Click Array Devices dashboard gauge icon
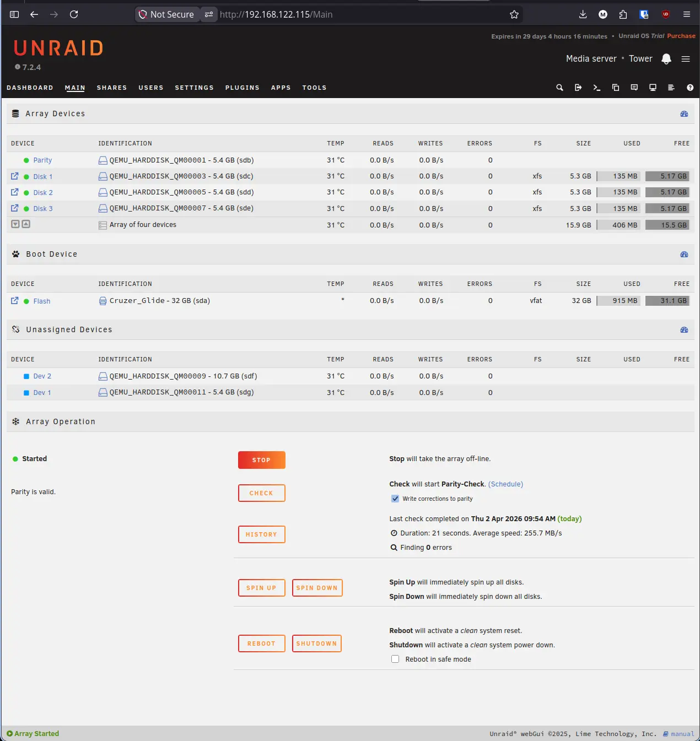This screenshot has width=700, height=741. tap(684, 114)
